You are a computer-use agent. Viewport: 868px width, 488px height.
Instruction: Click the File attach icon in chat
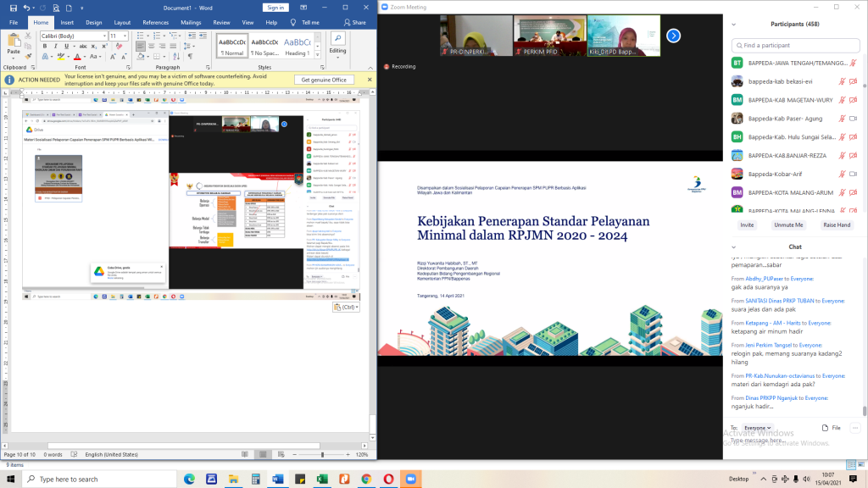click(826, 428)
